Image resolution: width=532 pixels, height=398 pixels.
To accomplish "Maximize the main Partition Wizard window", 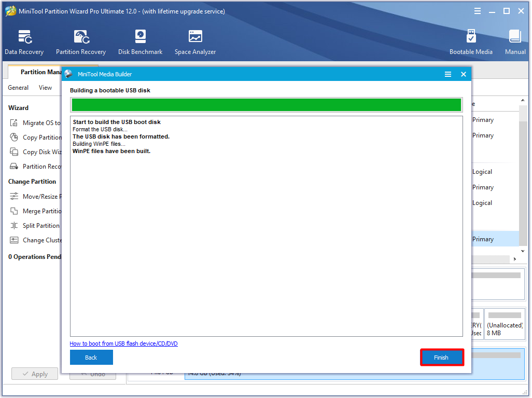I will (506, 11).
